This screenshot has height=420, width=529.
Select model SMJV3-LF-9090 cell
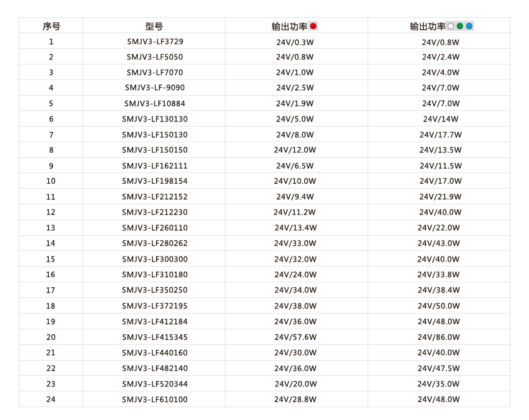pyautogui.click(x=155, y=88)
